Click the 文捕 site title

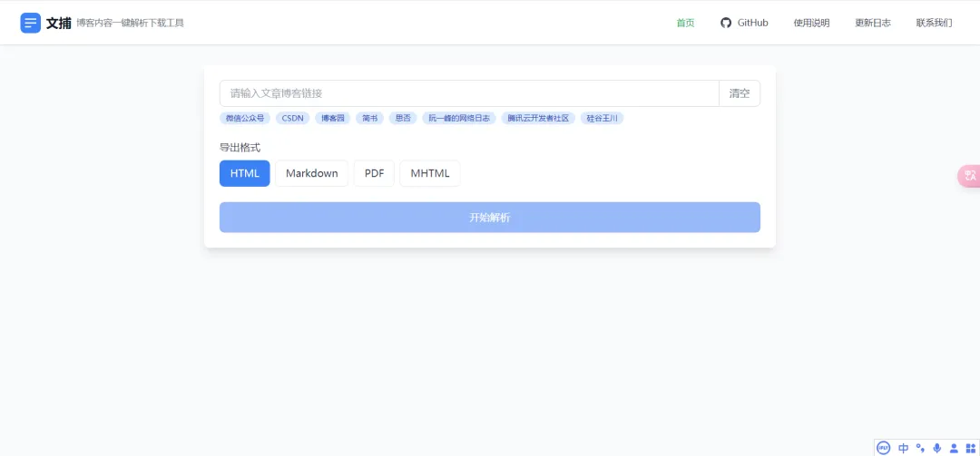[59, 23]
